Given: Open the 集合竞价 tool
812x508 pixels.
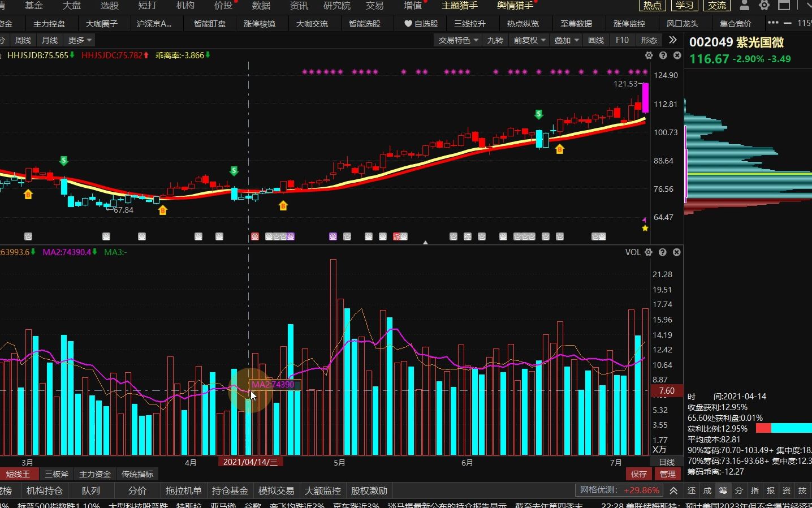Looking at the screenshot, I should pos(736,24).
